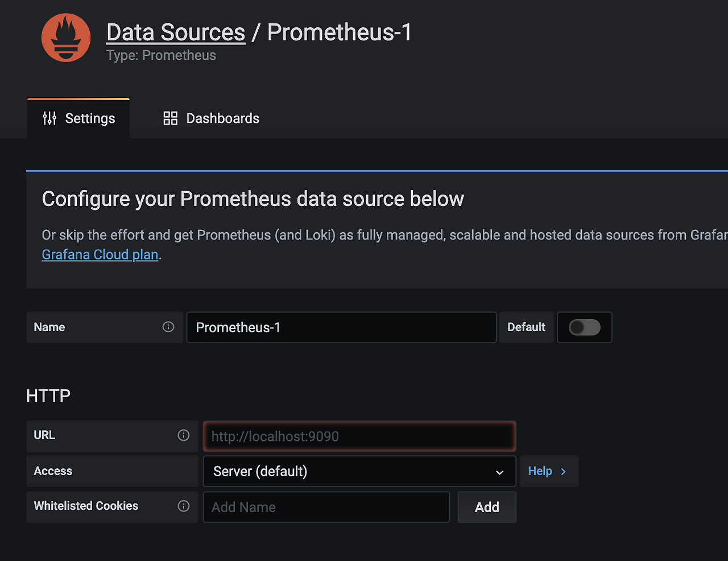This screenshot has width=728, height=561.
Task: Click the info icon beside Name
Action: coord(168,327)
